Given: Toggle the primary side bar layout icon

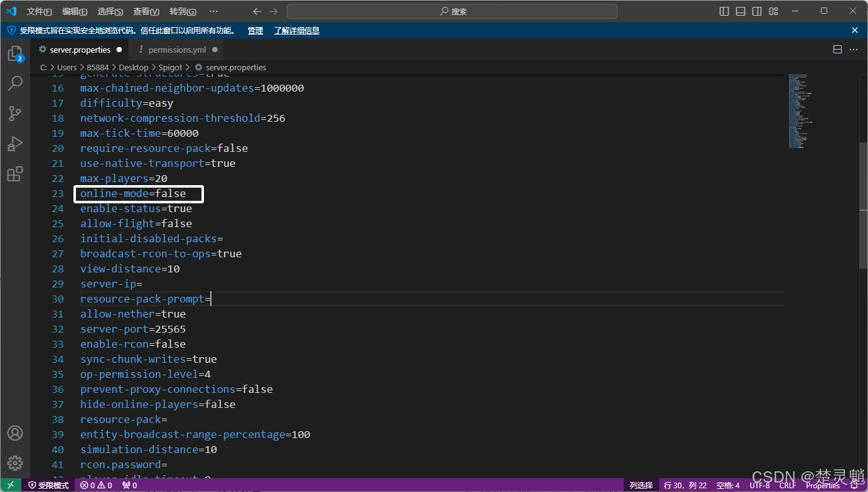Looking at the screenshot, I should point(724,11).
